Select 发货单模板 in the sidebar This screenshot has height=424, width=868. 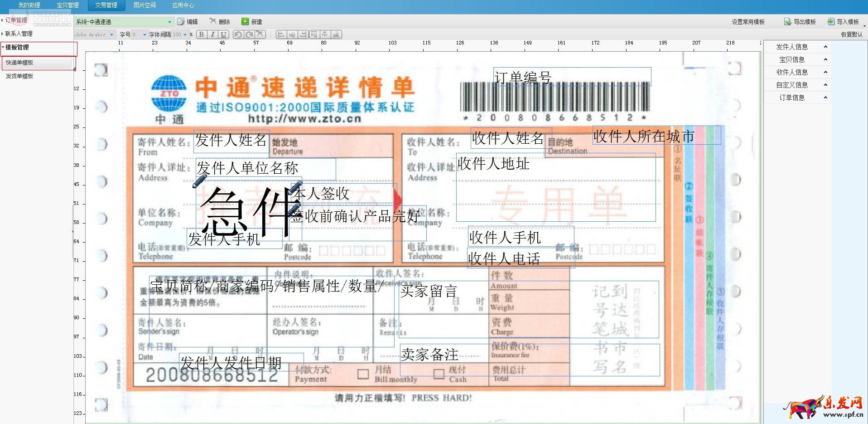19,76
